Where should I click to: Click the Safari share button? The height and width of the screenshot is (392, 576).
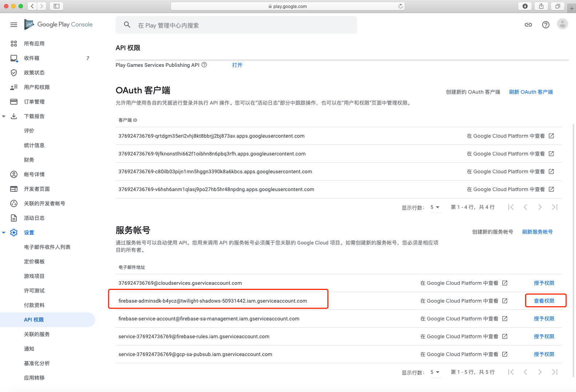tap(541, 6)
